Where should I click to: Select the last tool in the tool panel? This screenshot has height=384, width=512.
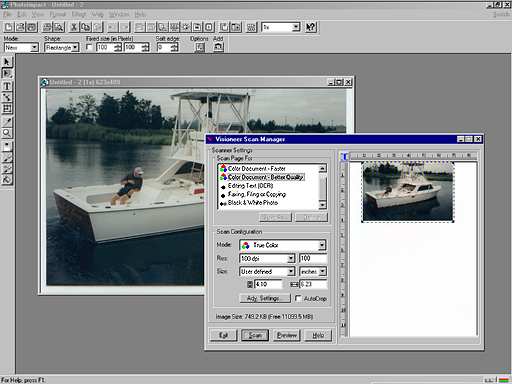pos(7,180)
